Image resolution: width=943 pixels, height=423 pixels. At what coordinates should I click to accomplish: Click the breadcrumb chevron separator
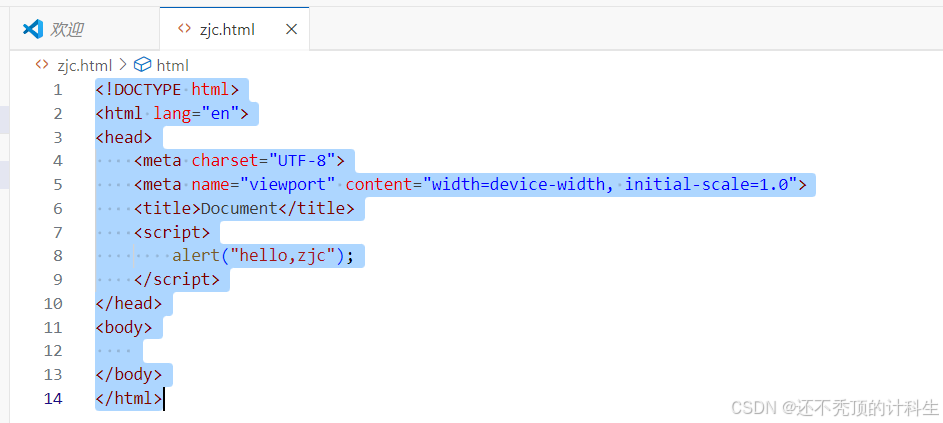(x=123, y=65)
